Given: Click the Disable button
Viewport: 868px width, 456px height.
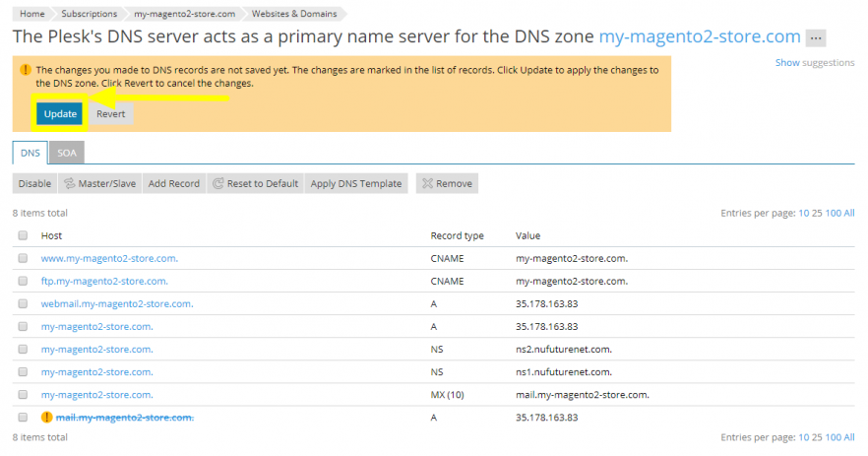Looking at the screenshot, I should [x=34, y=183].
